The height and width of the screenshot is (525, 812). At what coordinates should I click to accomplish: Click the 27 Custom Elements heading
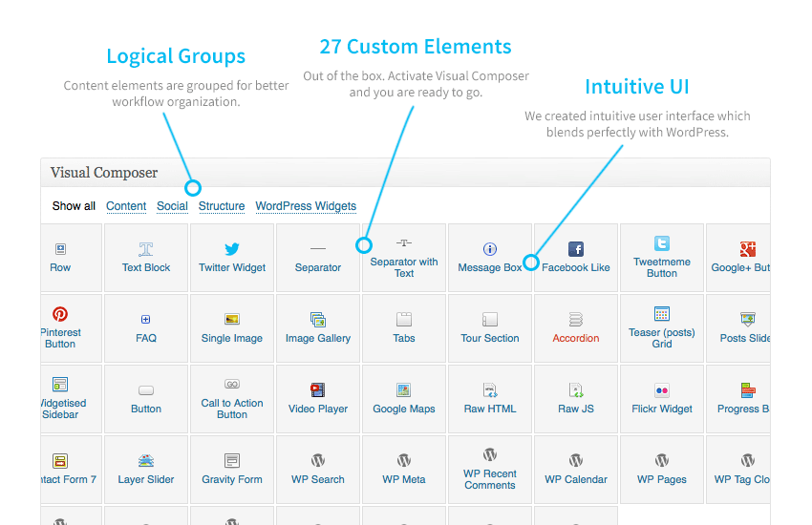point(416,47)
